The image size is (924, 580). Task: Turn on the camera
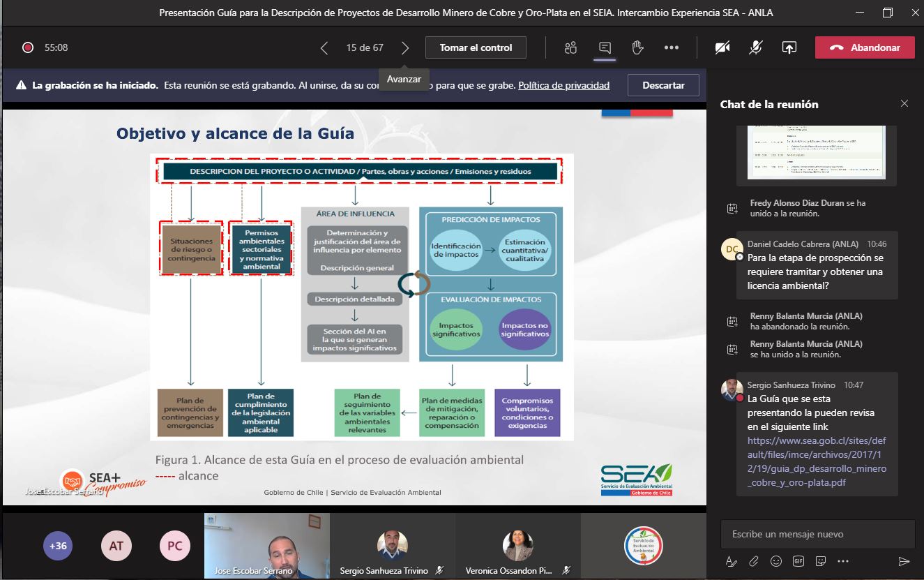click(x=722, y=47)
